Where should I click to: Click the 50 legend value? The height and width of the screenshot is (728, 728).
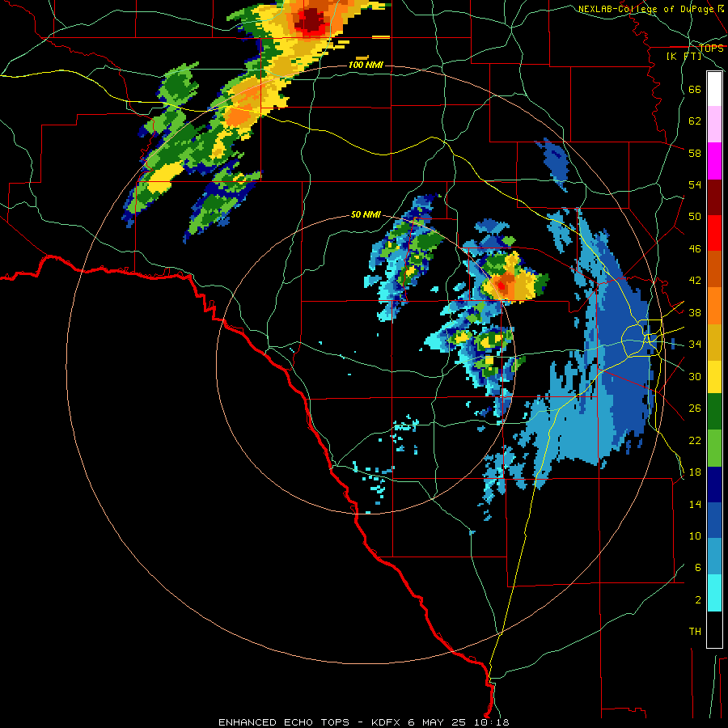pos(695,217)
